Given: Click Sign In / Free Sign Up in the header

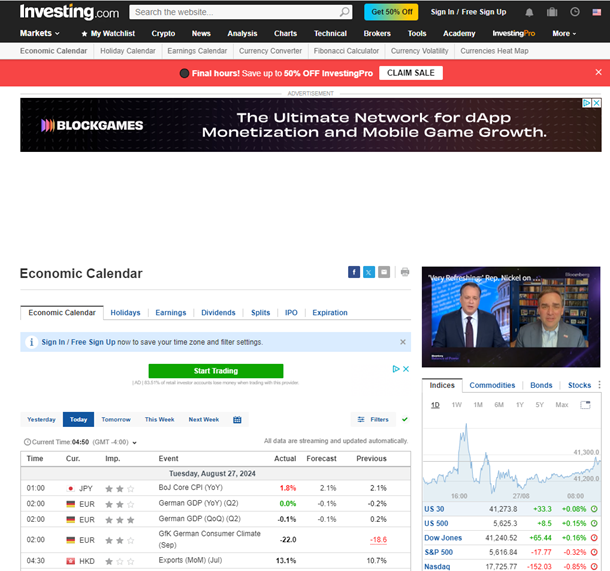Looking at the screenshot, I should [468, 12].
